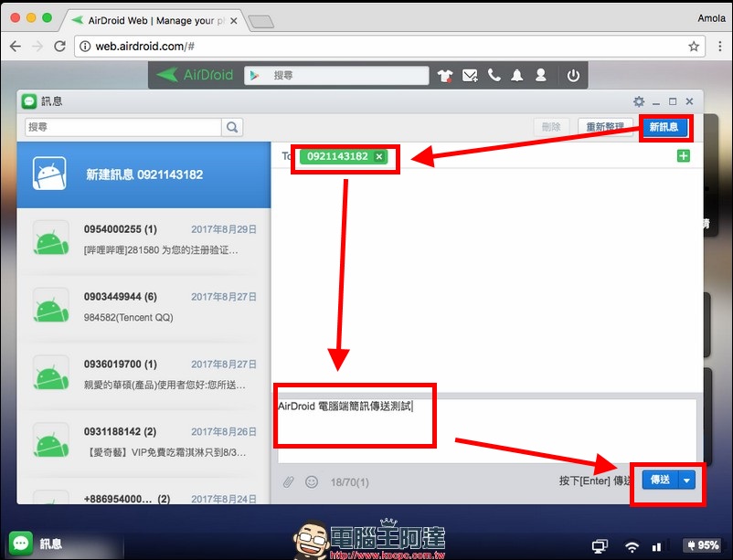Viewport: 733px width, 560px height.
Task: Minimize the messages window
Action: click(x=656, y=102)
